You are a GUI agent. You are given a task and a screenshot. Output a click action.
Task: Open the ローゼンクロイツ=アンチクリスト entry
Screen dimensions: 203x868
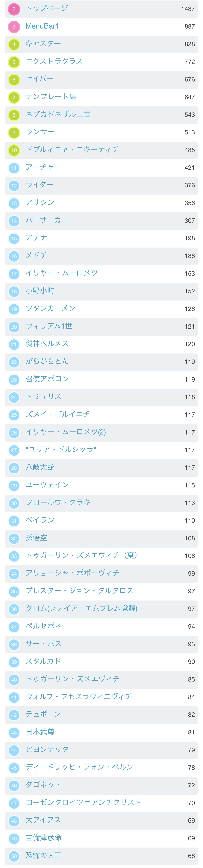83,802
